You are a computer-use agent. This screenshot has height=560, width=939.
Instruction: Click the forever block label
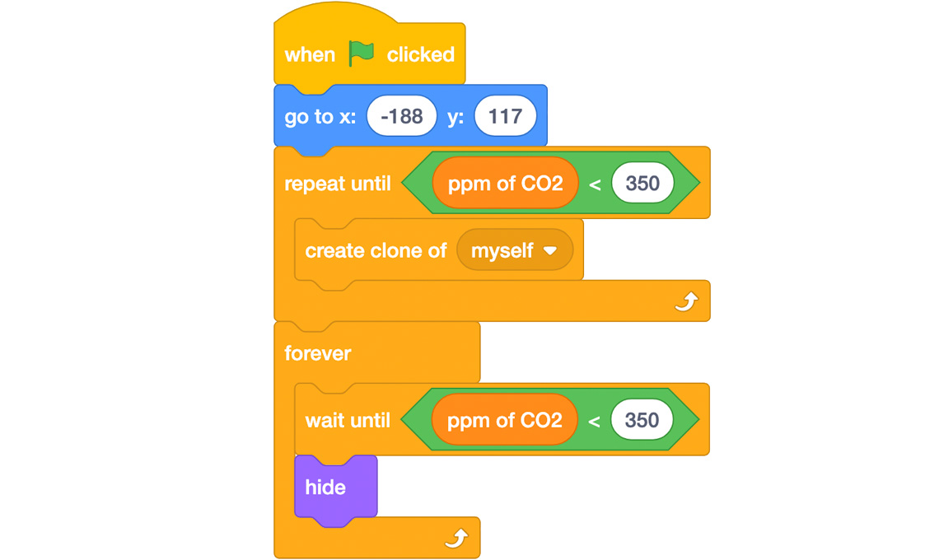[317, 353]
